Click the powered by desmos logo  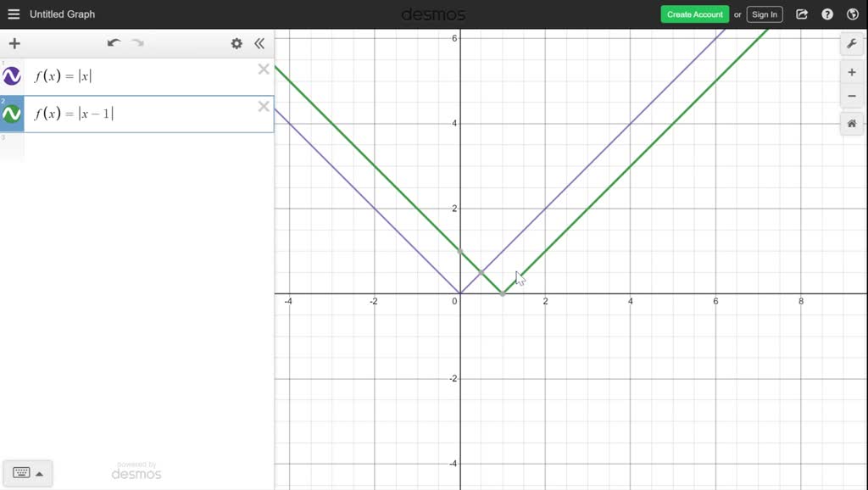(x=136, y=471)
